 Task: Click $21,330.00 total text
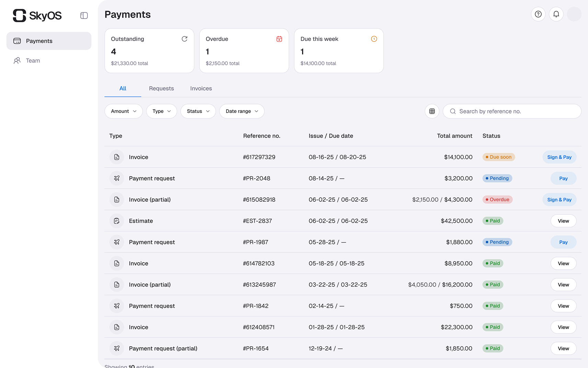pyautogui.click(x=129, y=63)
